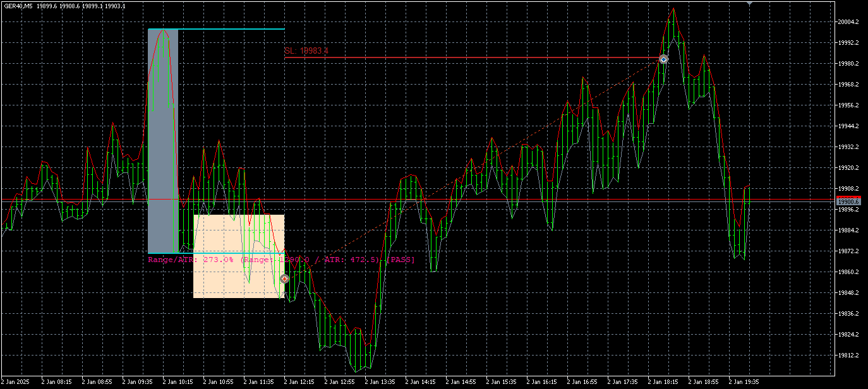Click price axis label 19884.2
This screenshot has height=389, width=868.
pos(848,230)
